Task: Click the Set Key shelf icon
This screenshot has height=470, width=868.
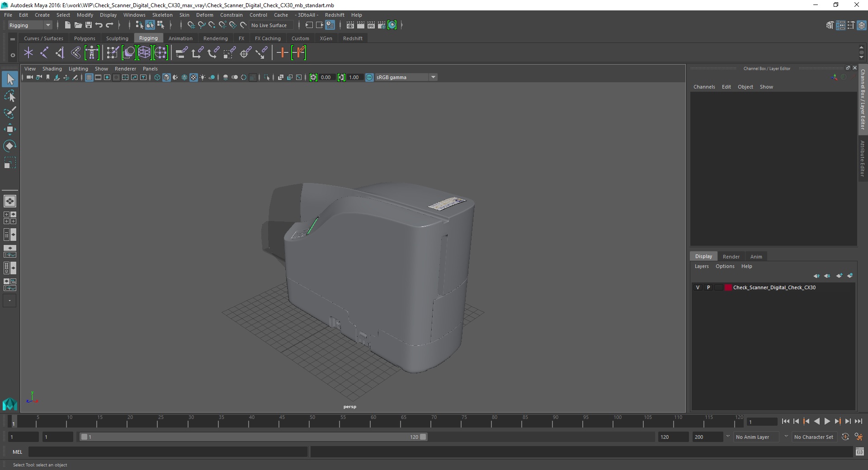Action: (x=283, y=53)
